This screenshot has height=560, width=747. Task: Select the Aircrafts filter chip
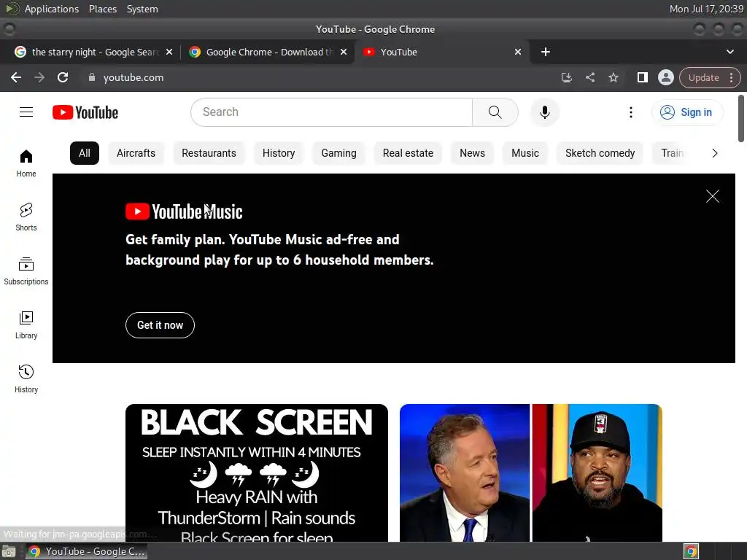click(x=136, y=153)
